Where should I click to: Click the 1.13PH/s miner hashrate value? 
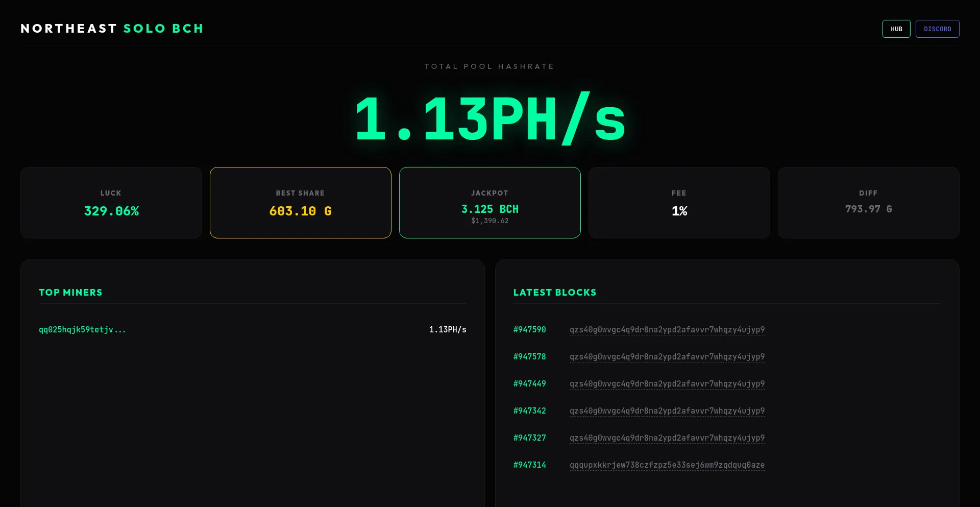tap(448, 330)
